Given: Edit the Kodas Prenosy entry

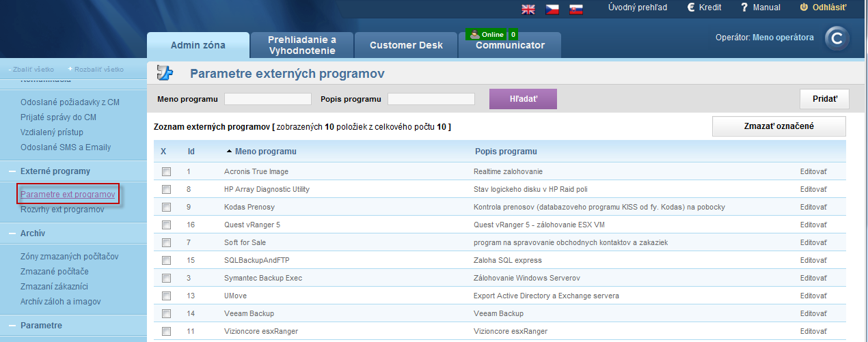Looking at the screenshot, I should tap(813, 207).
